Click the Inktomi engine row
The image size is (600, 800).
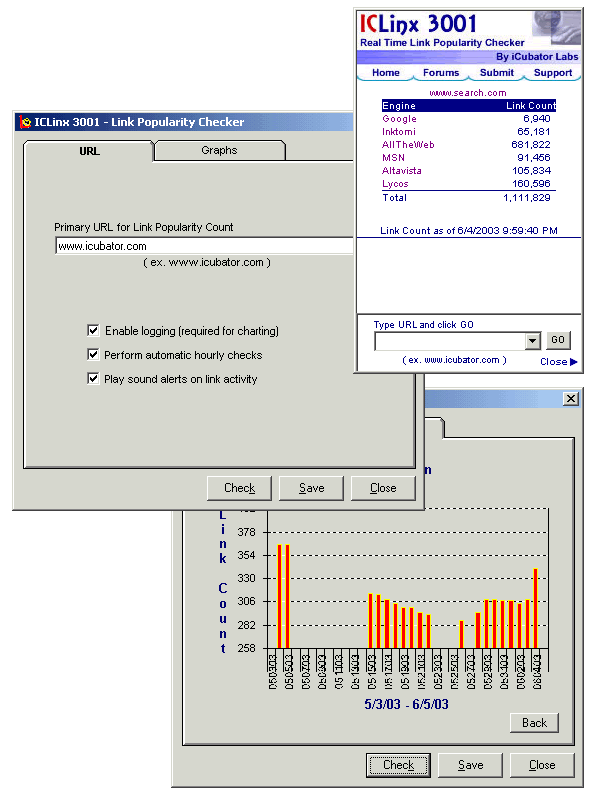tap(468, 132)
